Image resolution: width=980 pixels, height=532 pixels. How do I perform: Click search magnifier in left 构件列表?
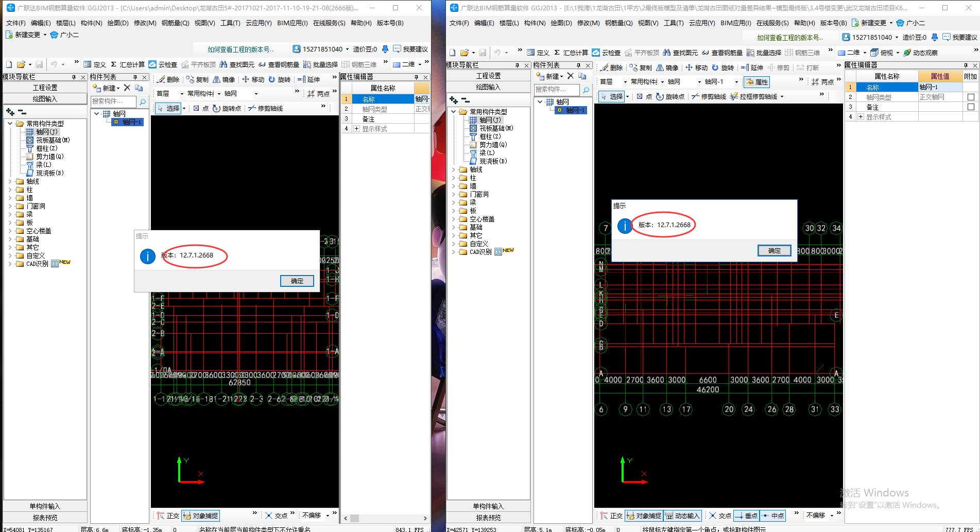143,101
